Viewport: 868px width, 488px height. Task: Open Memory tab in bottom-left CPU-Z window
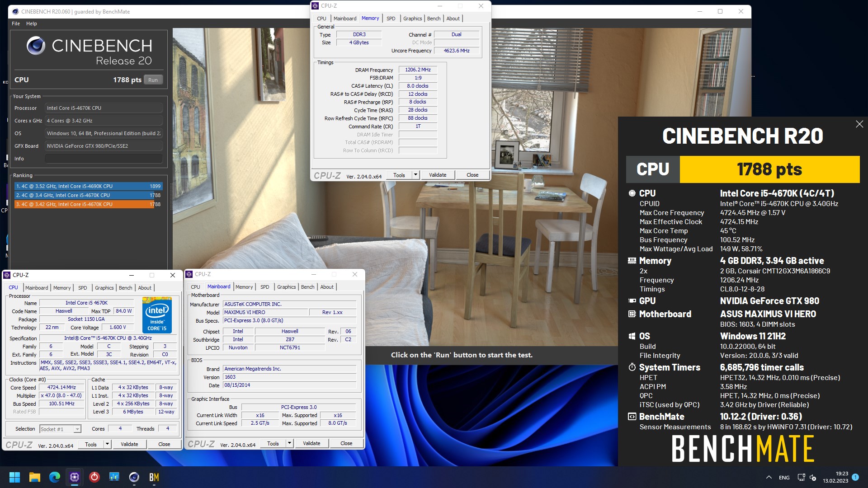(x=62, y=288)
